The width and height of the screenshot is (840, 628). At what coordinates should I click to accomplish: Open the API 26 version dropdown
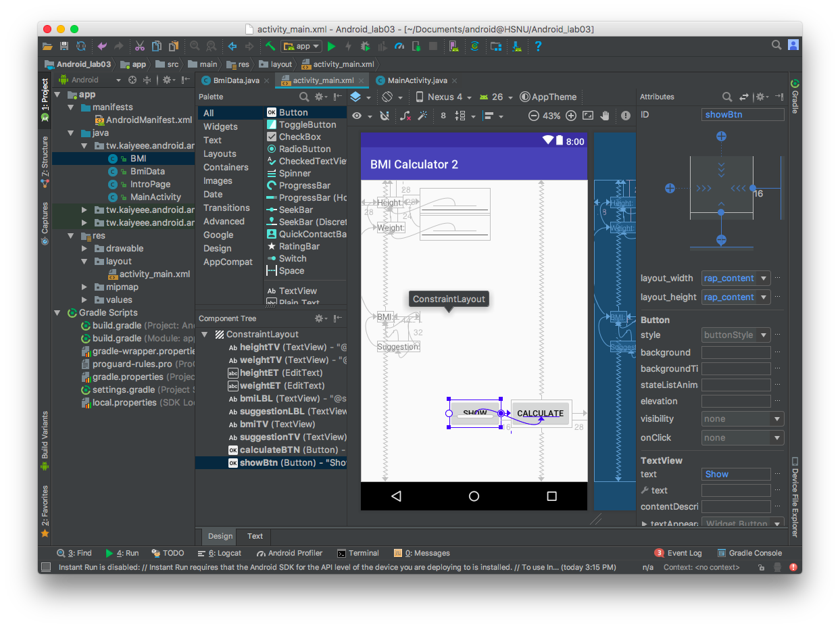click(x=496, y=97)
